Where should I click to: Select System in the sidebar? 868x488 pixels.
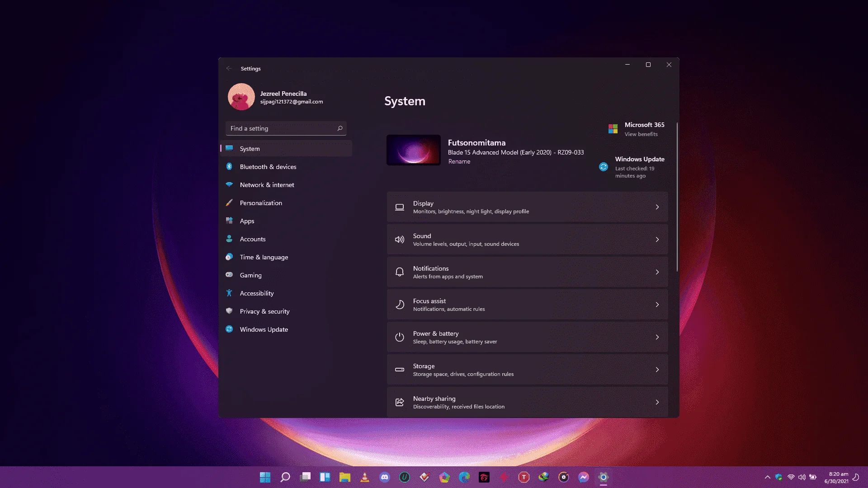coord(286,149)
